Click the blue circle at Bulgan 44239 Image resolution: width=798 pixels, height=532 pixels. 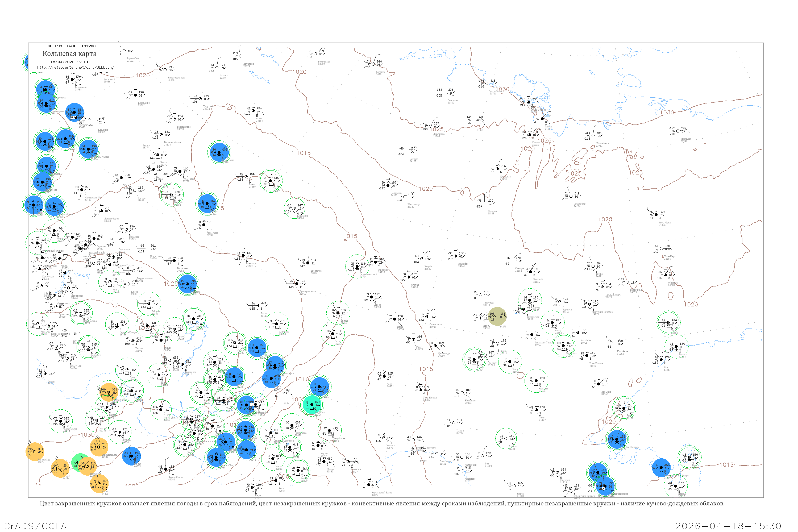tap(131, 456)
